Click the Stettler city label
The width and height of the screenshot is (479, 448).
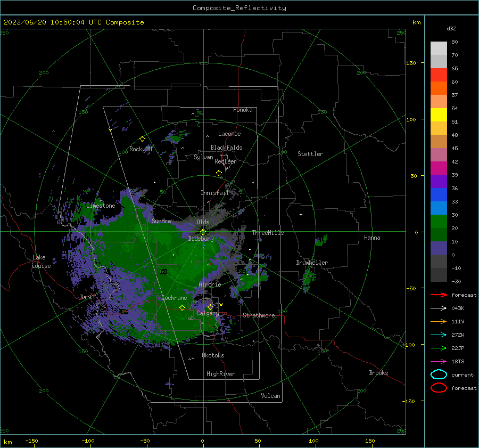tap(310, 154)
